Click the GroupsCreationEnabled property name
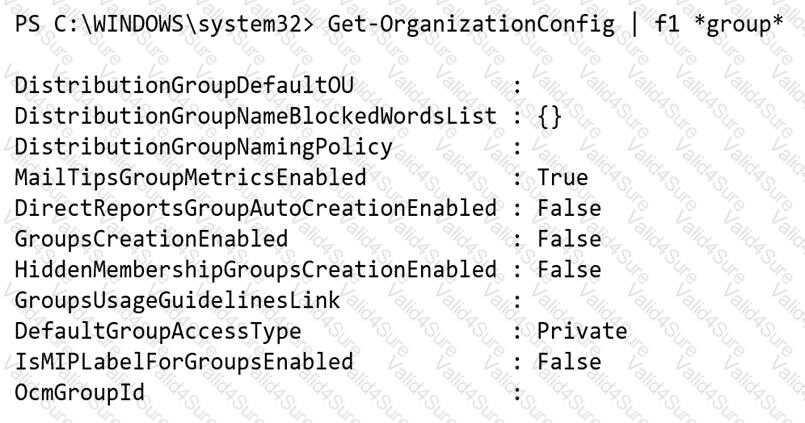Screen dimensions: 805x423 tap(152, 239)
